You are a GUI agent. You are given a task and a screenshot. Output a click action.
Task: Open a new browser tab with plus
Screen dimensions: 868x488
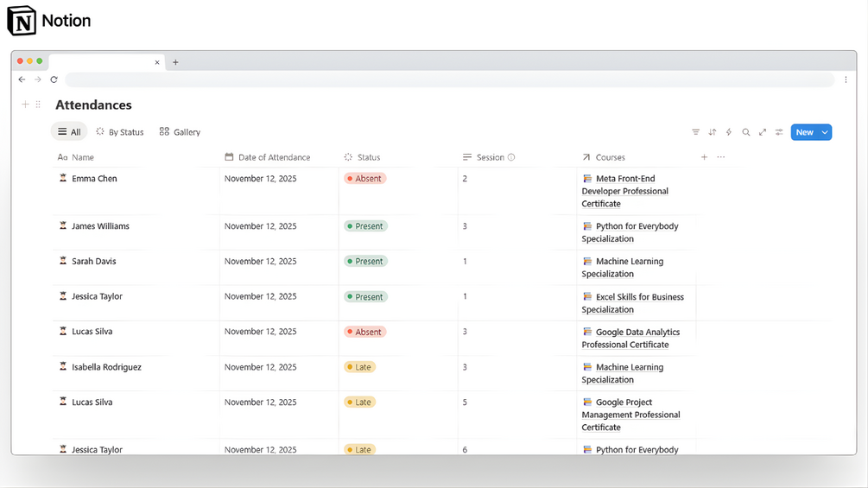175,62
